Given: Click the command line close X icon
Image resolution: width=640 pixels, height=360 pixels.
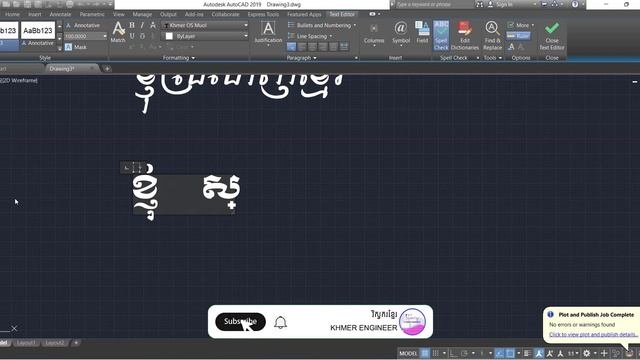Looking at the screenshot, I should click(x=14, y=329).
